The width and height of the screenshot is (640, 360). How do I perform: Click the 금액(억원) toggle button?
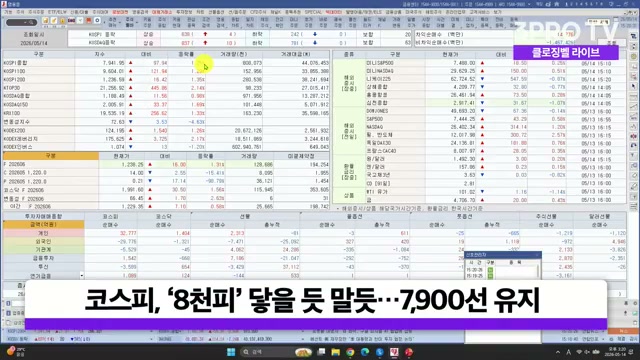[x=44, y=224]
